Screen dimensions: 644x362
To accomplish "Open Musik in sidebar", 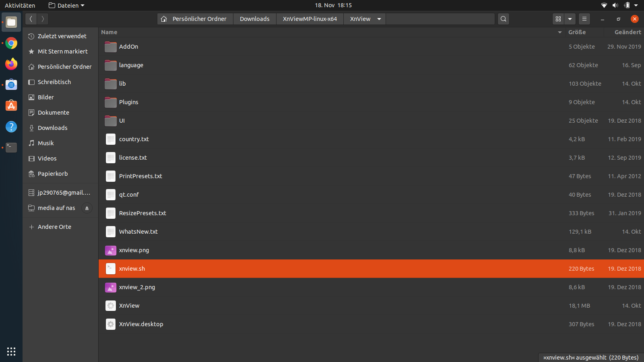I will [60, 143].
